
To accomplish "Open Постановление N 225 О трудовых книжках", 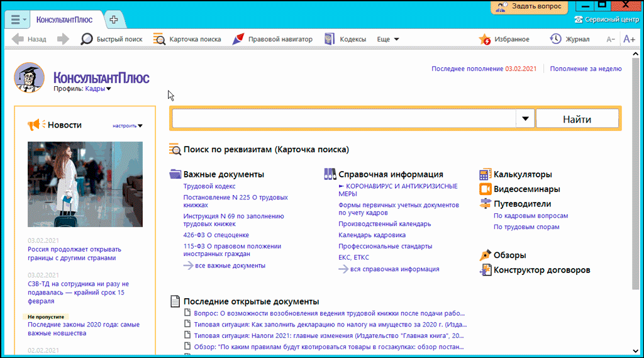I will click(x=235, y=201).
